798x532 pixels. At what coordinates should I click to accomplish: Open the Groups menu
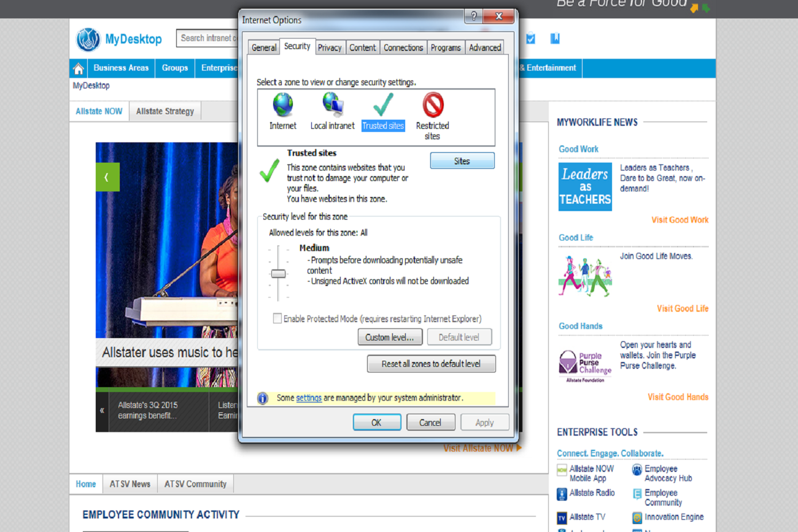click(175, 68)
